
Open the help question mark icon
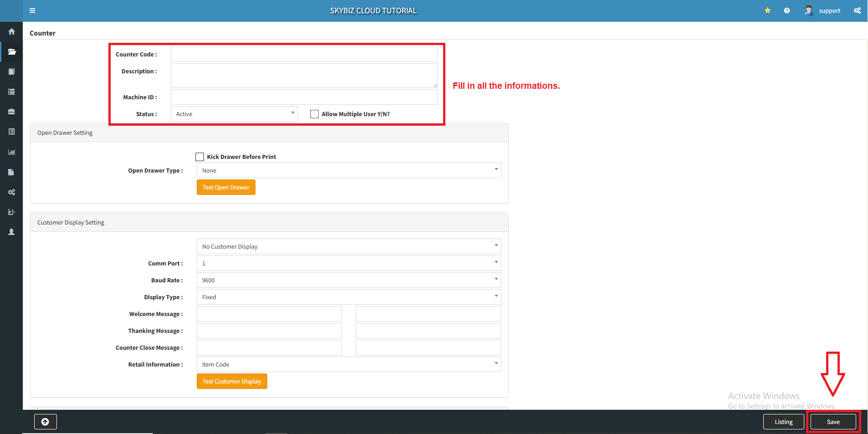coord(786,10)
